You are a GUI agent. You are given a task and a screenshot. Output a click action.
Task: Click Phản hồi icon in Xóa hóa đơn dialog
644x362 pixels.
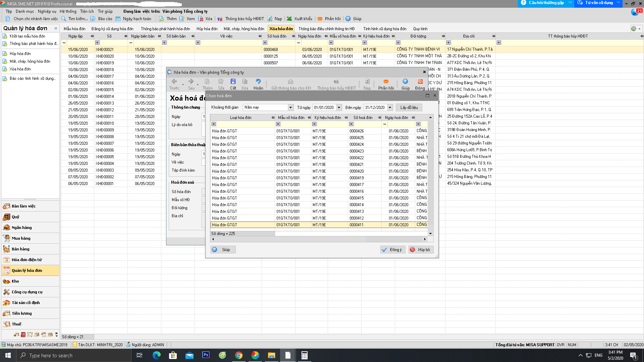(x=386, y=81)
